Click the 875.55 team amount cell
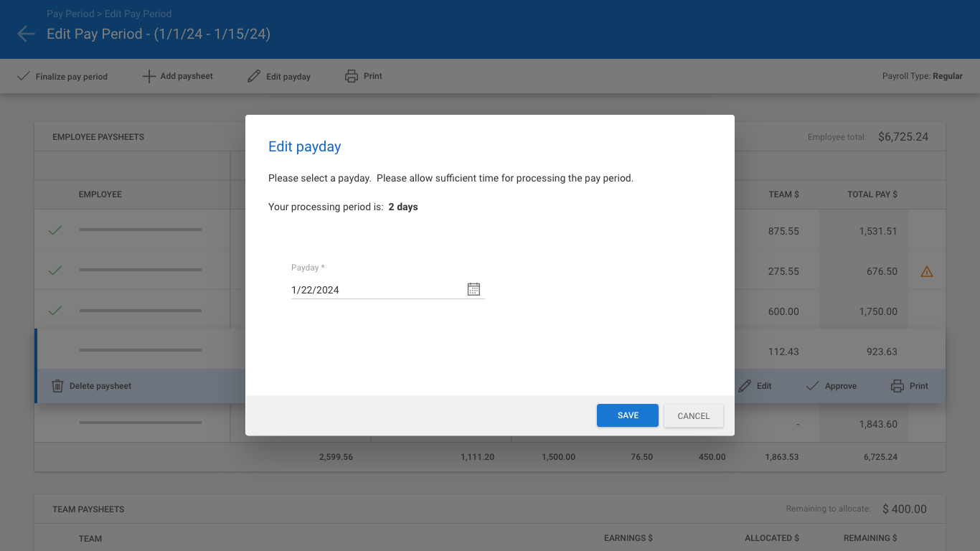The height and width of the screenshot is (551, 980). tap(783, 232)
